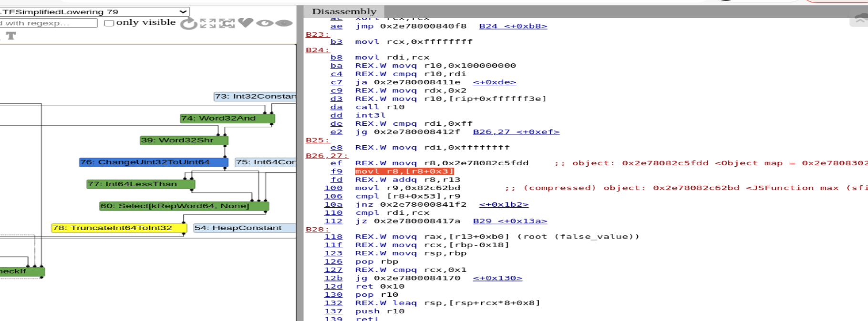Toggle node types with the T icon

[11, 36]
